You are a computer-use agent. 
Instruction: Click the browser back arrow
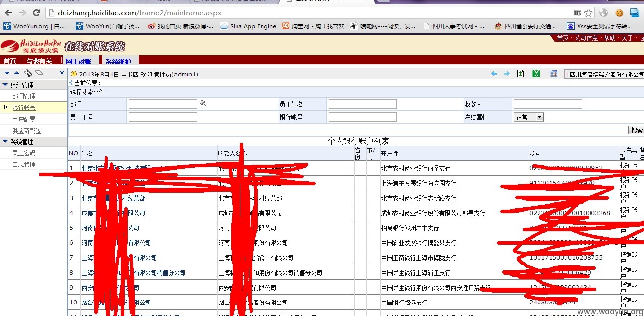pos(8,13)
